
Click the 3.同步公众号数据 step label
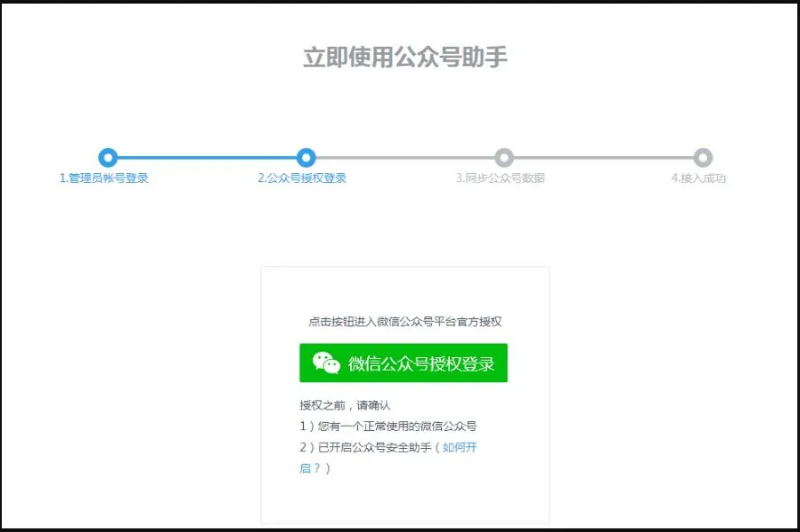(x=500, y=178)
